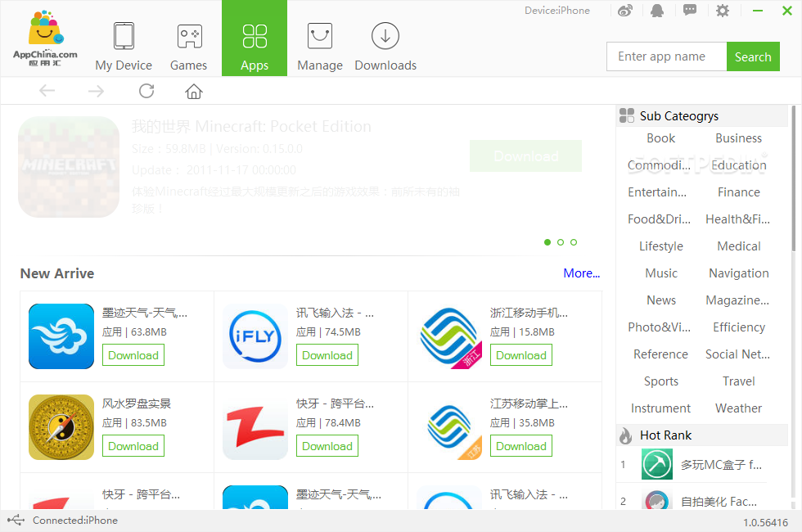Download the 15.8MB 浙江移动 app
This screenshot has width=802, height=532.
(521, 355)
